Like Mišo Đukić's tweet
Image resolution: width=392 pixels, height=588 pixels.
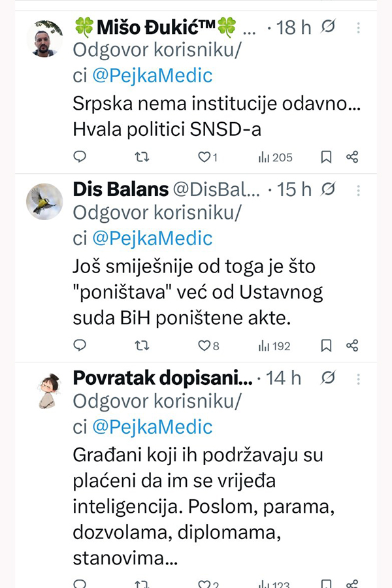click(204, 157)
